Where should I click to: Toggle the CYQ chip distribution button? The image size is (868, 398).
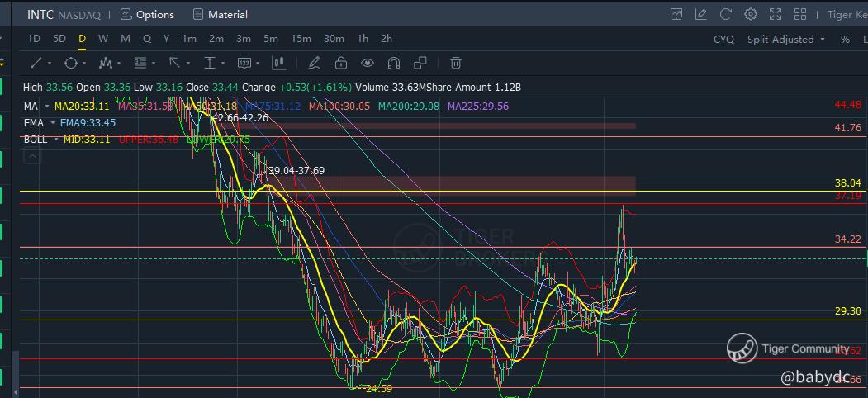pyautogui.click(x=724, y=40)
